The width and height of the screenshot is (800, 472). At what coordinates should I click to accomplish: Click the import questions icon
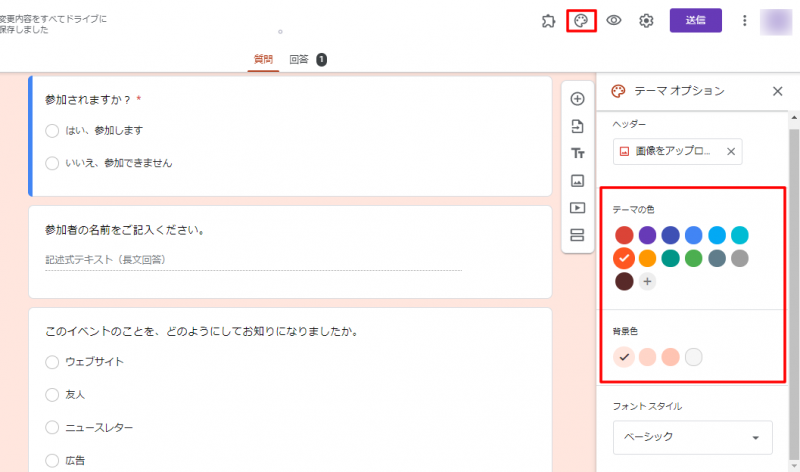coord(577,126)
